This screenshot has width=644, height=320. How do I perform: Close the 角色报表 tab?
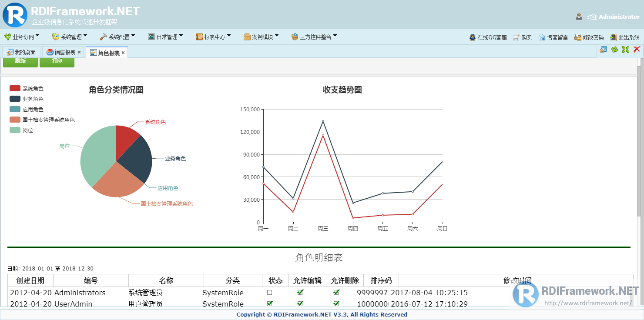tap(123, 53)
